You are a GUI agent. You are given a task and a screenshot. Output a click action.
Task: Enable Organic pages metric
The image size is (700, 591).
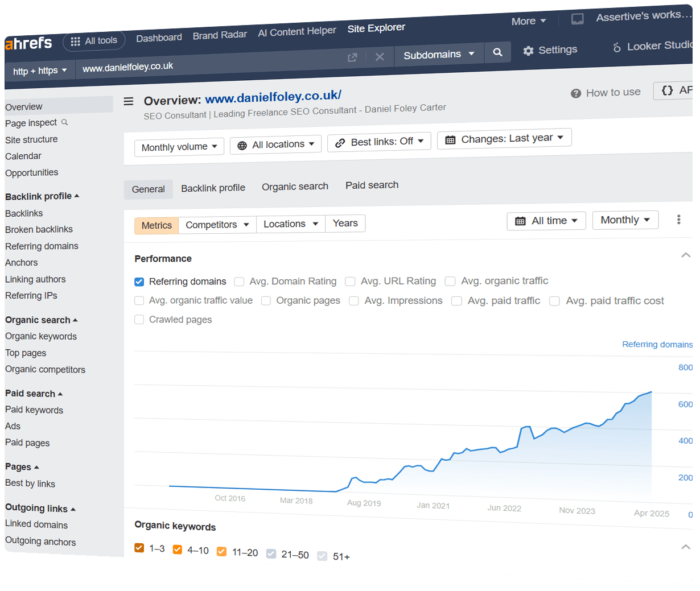click(266, 300)
